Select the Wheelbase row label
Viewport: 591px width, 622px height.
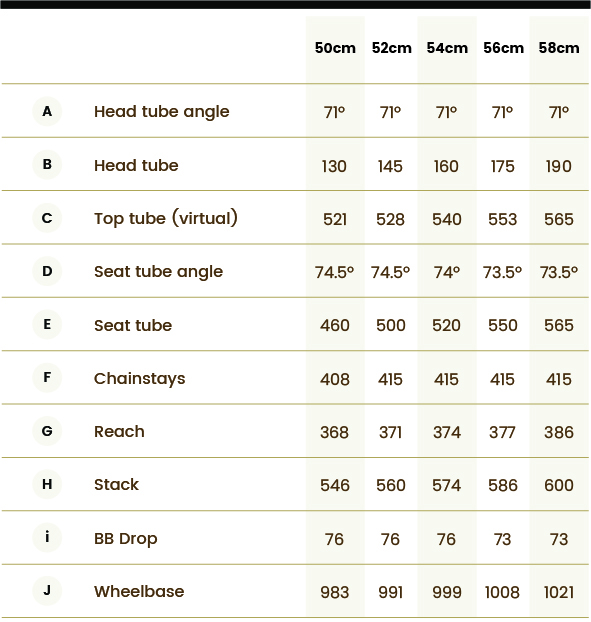click(139, 591)
